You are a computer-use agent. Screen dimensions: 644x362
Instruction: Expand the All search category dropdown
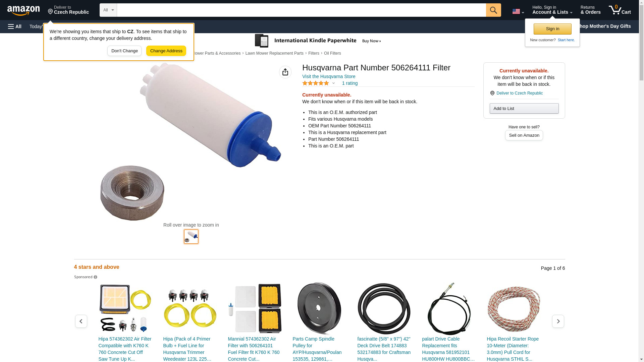[x=108, y=10]
